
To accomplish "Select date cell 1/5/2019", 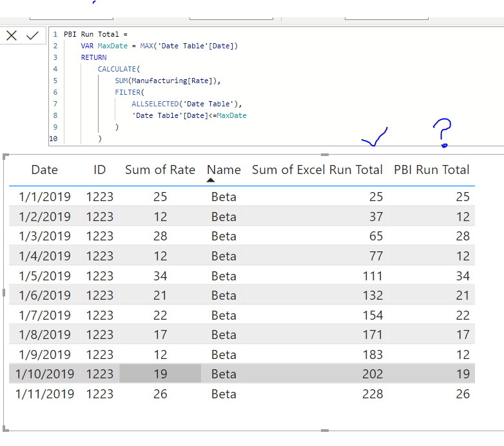I will pos(44,276).
